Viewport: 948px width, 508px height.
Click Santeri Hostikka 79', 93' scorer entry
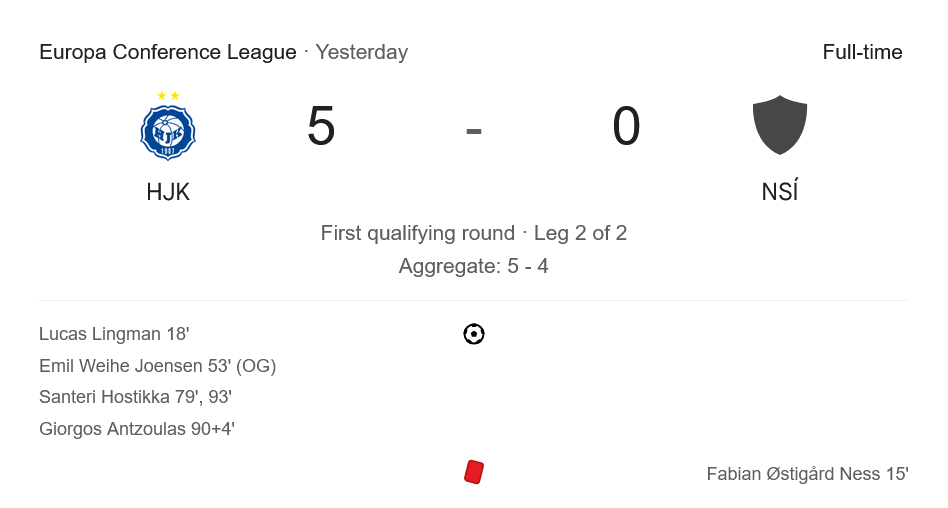[135, 397]
